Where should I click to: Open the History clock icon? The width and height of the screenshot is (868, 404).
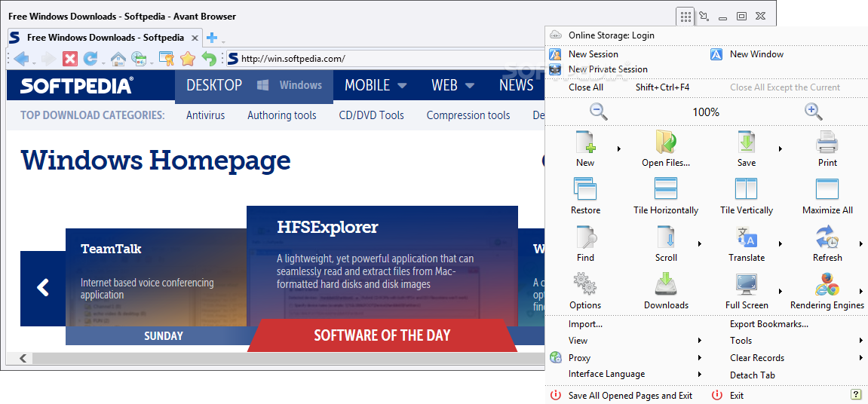tap(139, 59)
